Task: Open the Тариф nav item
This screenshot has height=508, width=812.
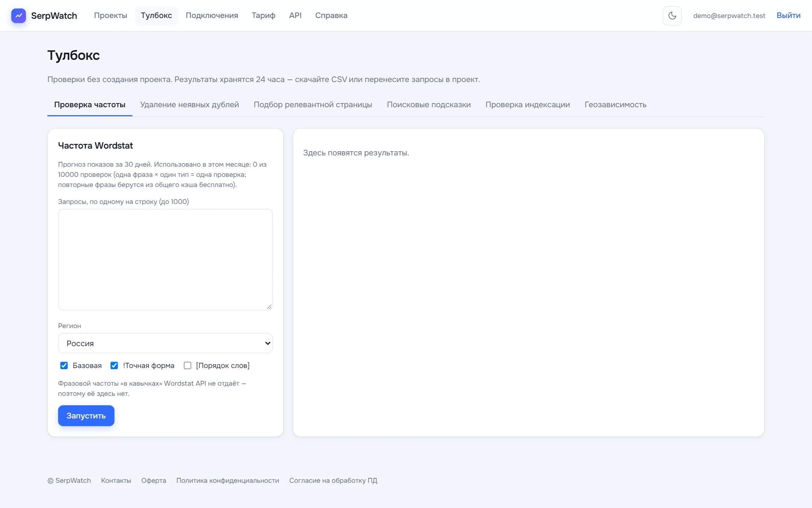Action: point(264,15)
